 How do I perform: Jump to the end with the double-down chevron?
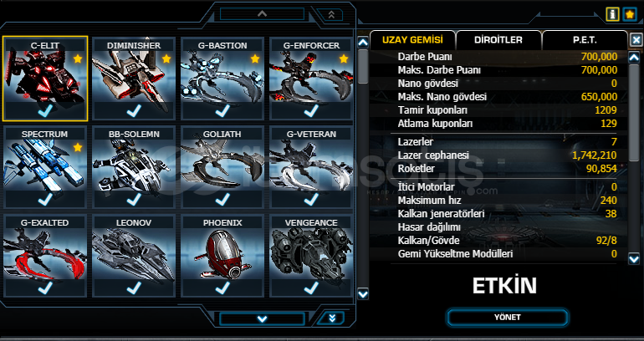pos(331,318)
